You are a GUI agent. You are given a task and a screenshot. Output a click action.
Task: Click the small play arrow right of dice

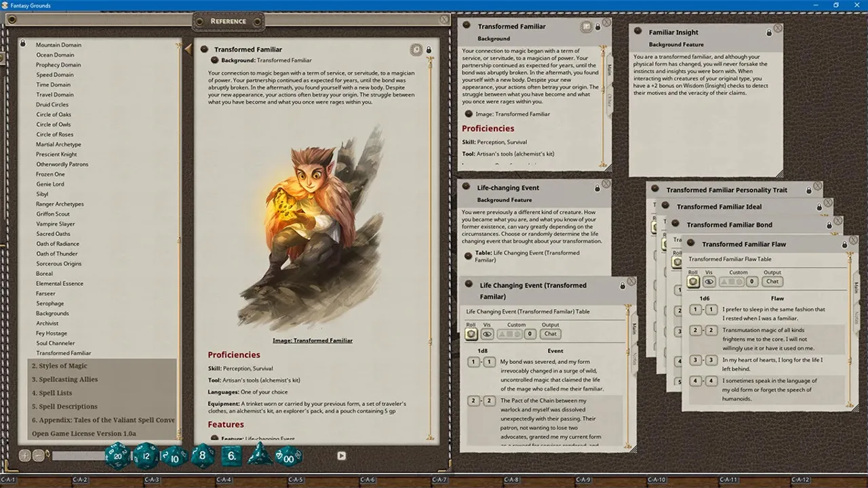pyautogui.click(x=342, y=456)
